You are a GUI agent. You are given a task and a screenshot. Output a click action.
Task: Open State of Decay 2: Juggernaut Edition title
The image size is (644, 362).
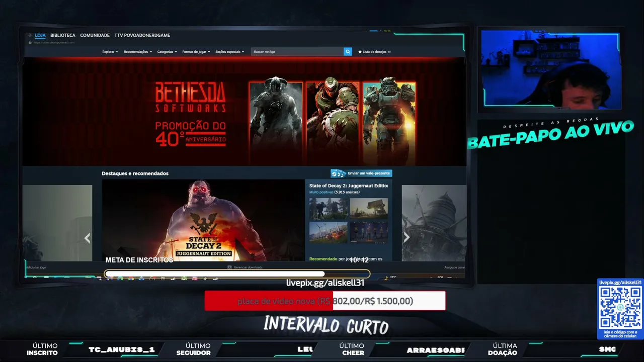point(349,186)
